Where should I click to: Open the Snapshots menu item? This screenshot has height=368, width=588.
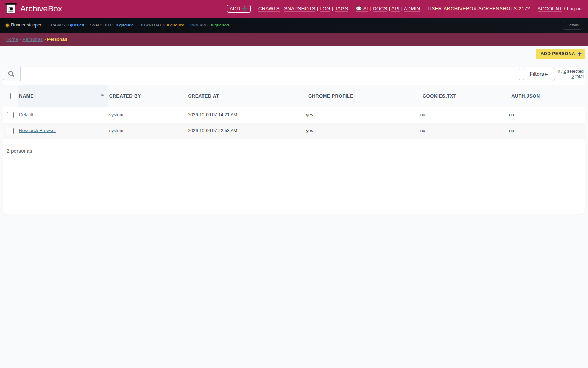[300, 9]
